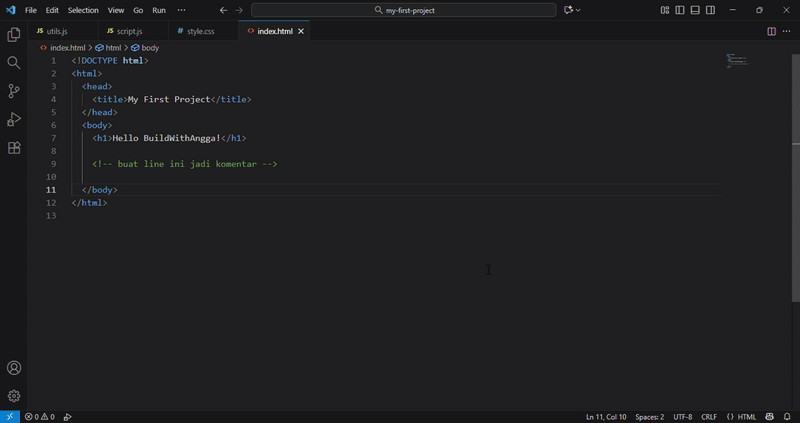The width and height of the screenshot is (800, 423).
Task: Click line number 13 in gutter
Action: pos(52,215)
